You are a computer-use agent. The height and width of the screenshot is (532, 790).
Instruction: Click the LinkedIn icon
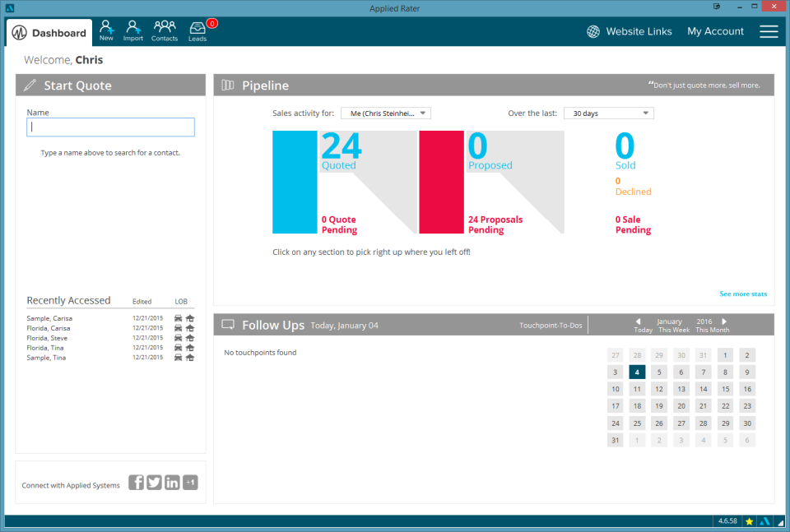coord(172,482)
